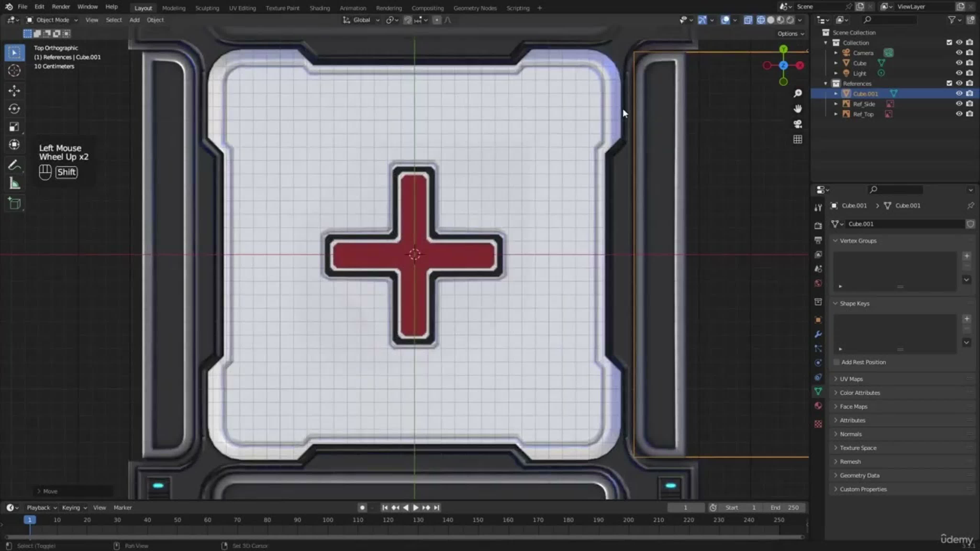Image resolution: width=980 pixels, height=551 pixels.
Task: Toggle viewport gizmos button
Action: (702, 20)
